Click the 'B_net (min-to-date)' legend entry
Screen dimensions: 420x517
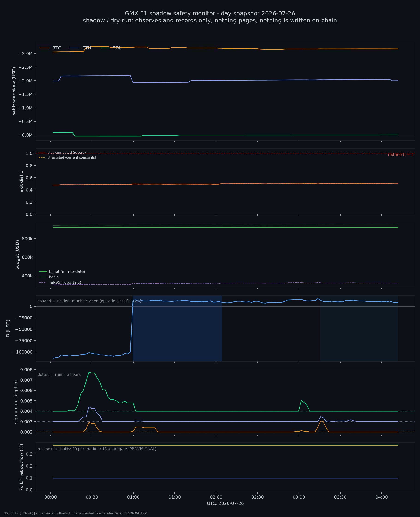(62, 271)
